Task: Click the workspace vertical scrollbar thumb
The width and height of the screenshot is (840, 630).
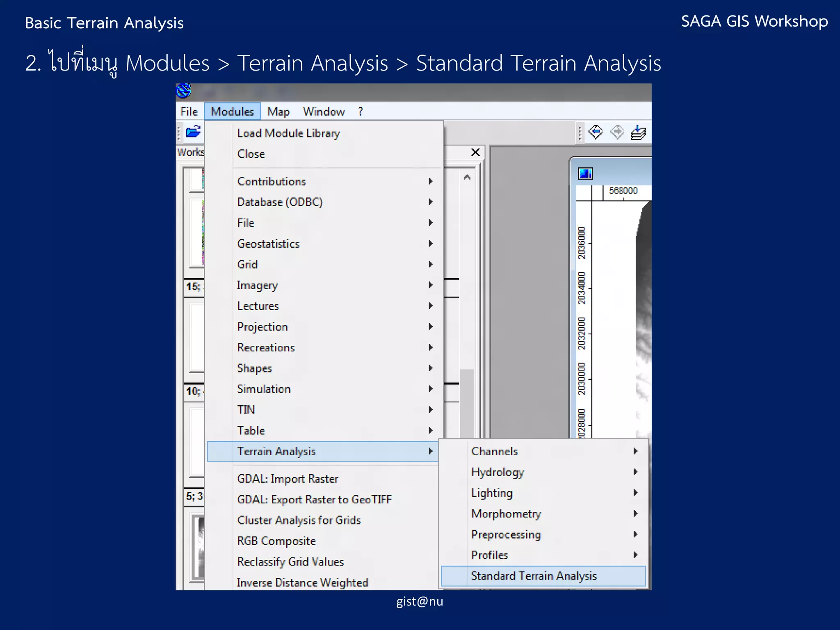Action: [467, 403]
